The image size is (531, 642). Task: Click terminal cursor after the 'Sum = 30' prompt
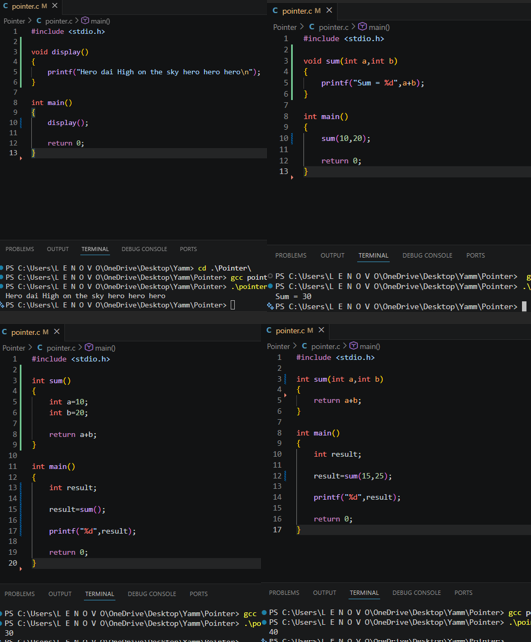524,307
